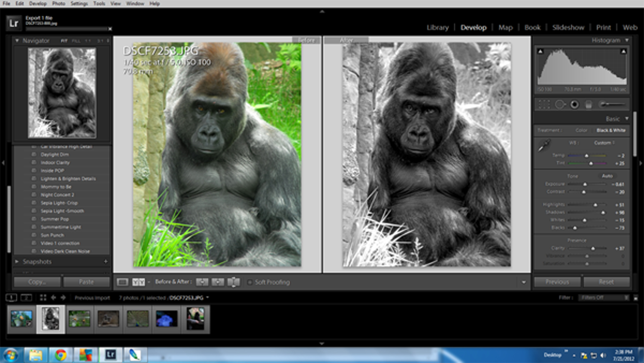Switch to the Library module
Image resolution: width=644 pixels, height=363 pixels.
(437, 27)
